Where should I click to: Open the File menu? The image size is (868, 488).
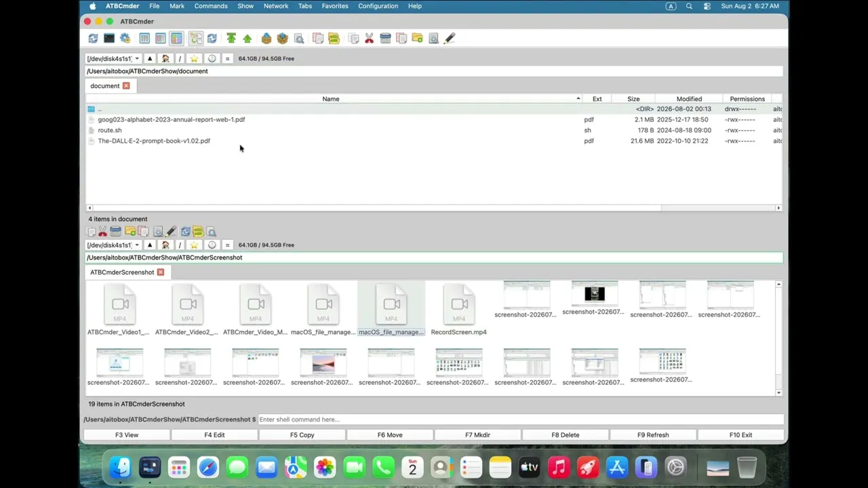(155, 6)
